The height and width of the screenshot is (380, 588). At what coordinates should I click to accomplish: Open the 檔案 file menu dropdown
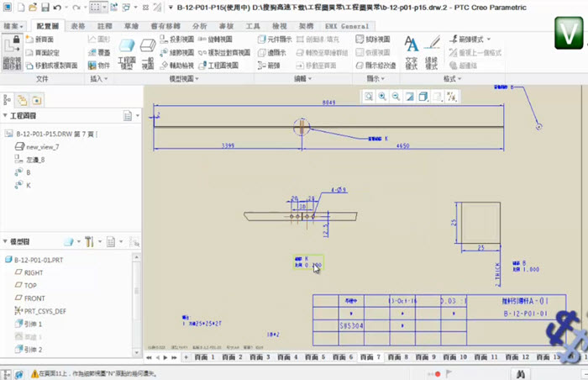[x=13, y=26]
